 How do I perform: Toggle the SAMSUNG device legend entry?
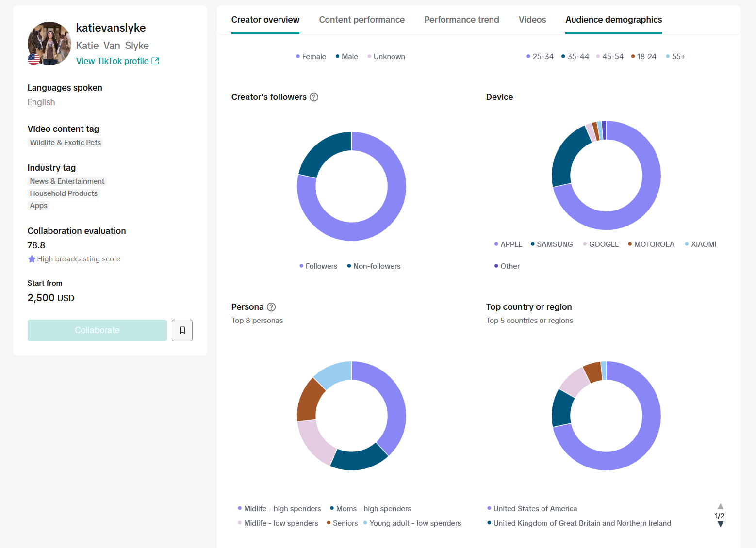point(552,244)
